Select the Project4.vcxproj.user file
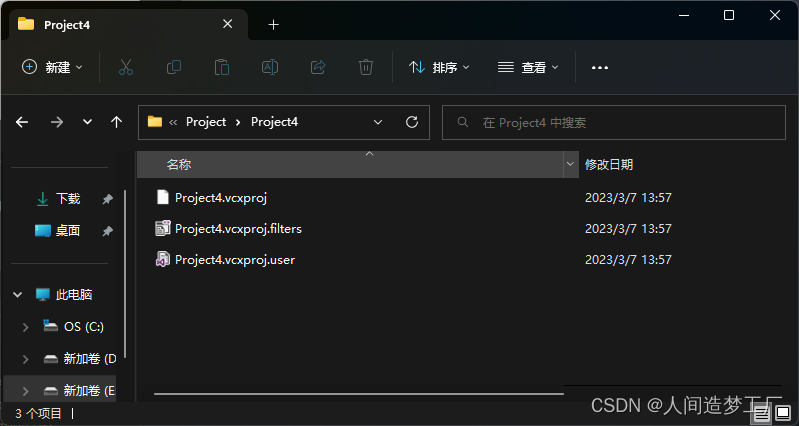Viewport: 799px width, 426px height. [x=235, y=260]
